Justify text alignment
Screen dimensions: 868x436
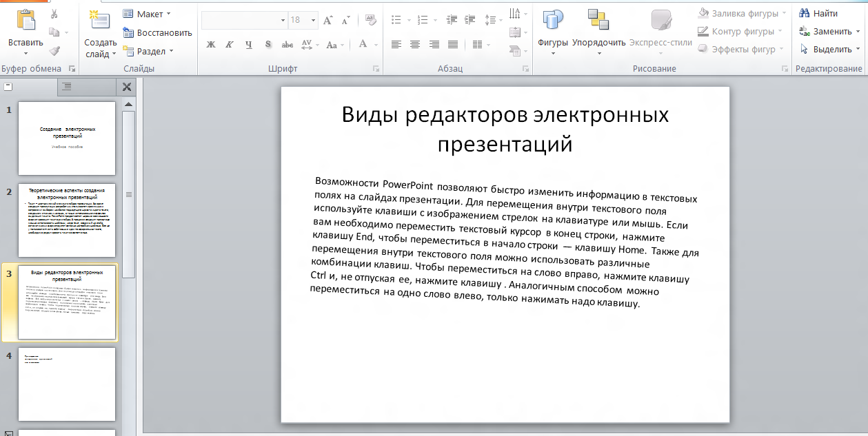point(453,45)
